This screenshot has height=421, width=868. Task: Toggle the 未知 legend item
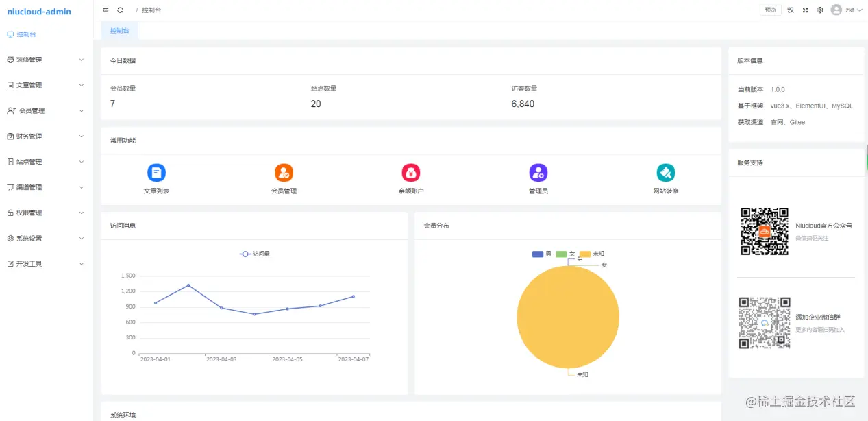(x=592, y=254)
